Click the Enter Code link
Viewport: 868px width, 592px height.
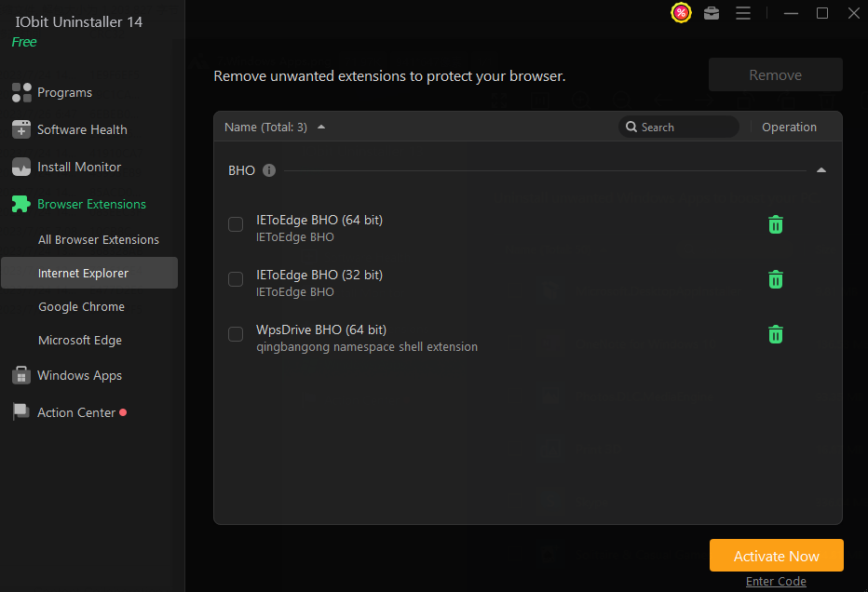[x=776, y=582]
